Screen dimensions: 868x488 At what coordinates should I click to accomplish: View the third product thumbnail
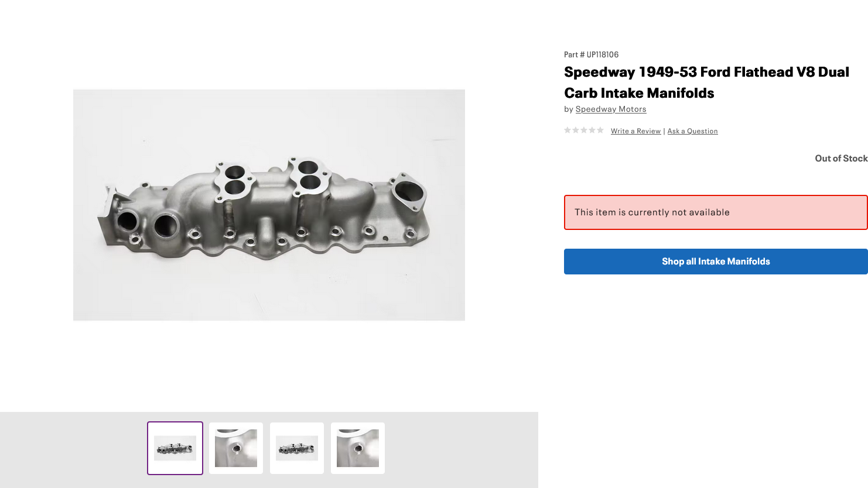click(296, 448)
